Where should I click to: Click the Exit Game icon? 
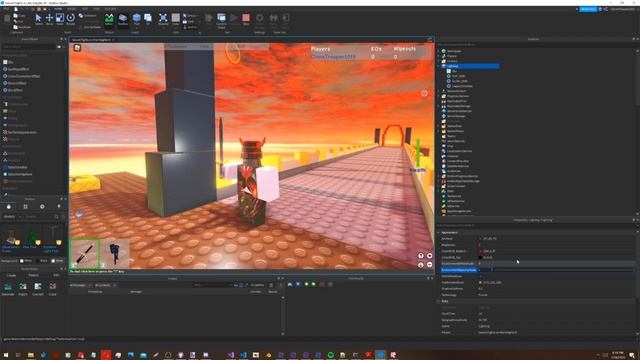click(286, 19)
